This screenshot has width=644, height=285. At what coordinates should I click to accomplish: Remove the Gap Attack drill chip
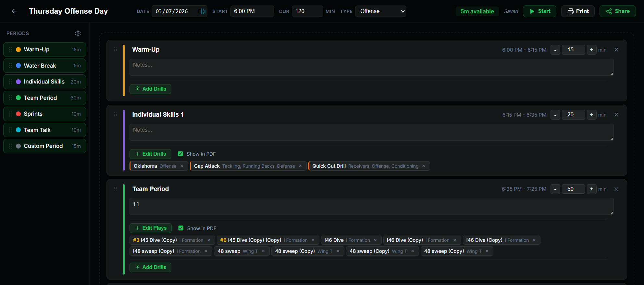pos(300,166)
